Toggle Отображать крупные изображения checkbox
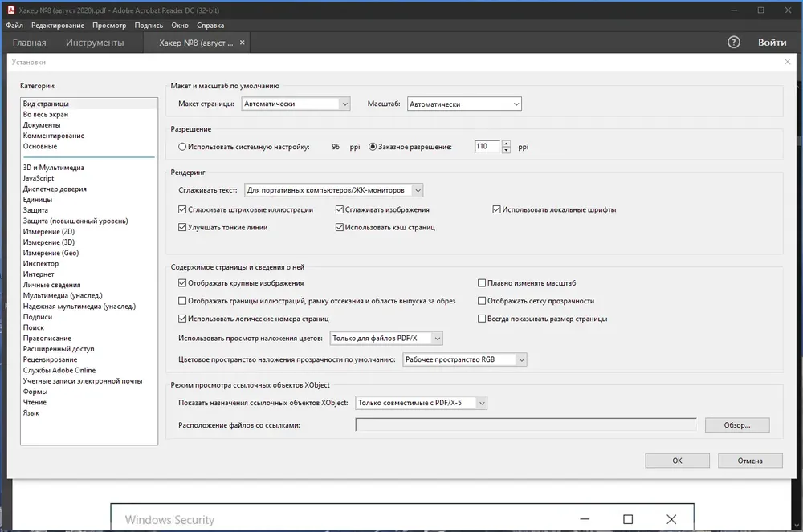 [x=181, y=283]
